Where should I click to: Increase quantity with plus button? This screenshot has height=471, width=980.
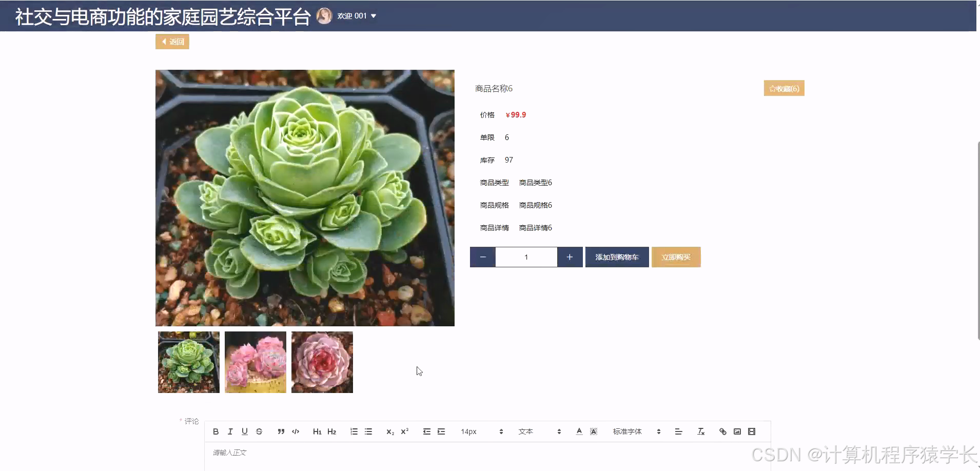(570, 257)
